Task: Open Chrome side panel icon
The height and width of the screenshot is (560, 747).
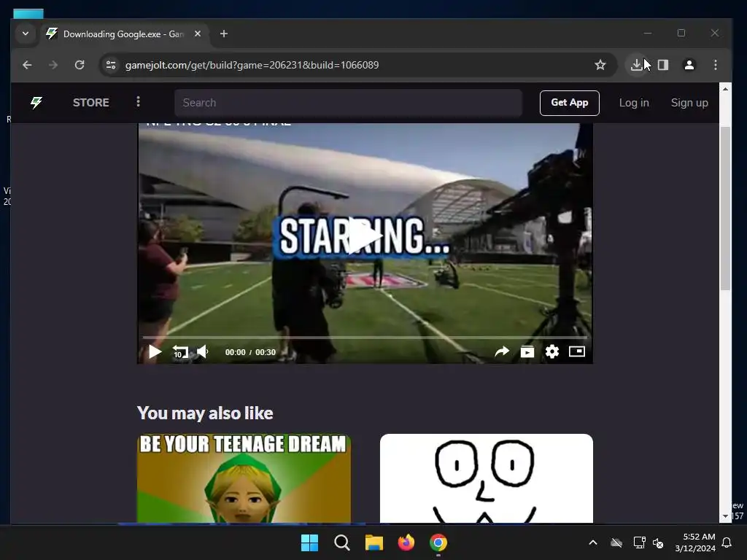Action: 662,65
